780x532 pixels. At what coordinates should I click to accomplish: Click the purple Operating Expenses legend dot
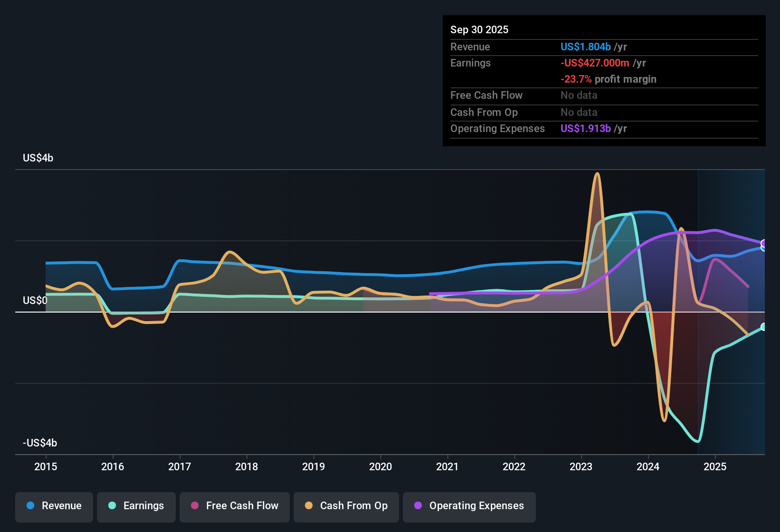tap(418, 506)
